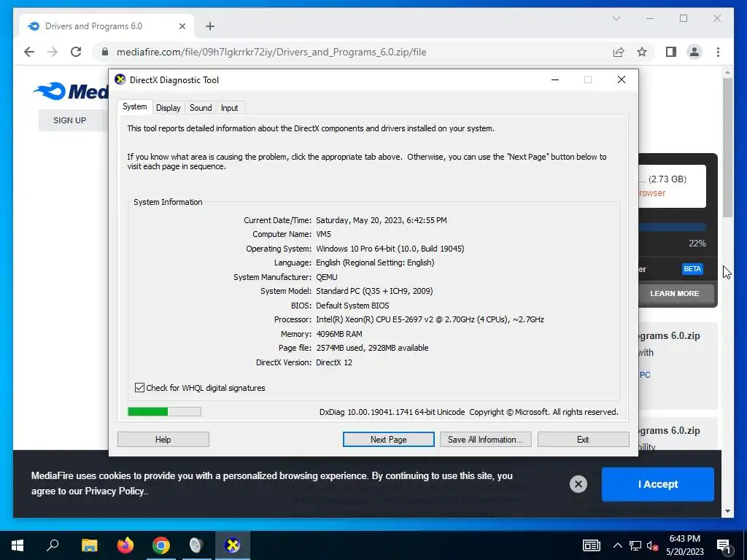Click the Next Page button
Image resolution: width=747 pixels, height=560 pixels.
[388, 440]
